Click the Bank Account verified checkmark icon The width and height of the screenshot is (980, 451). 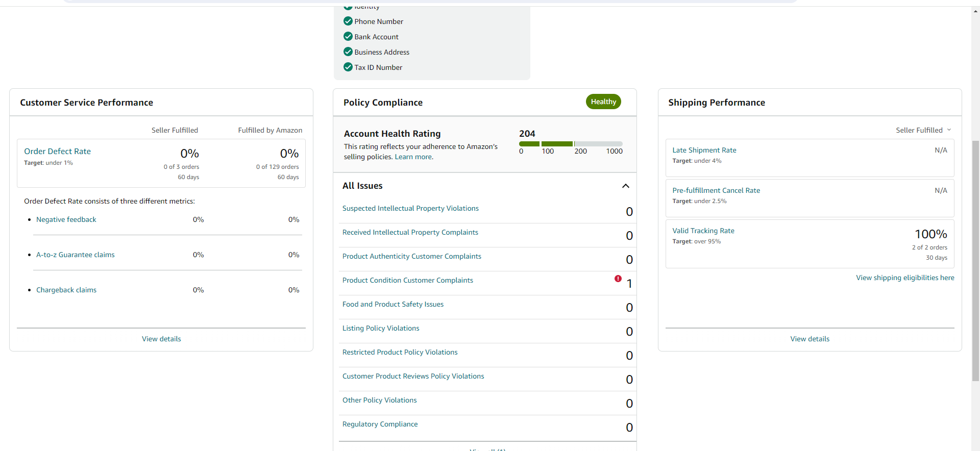[x=348, y=36]
